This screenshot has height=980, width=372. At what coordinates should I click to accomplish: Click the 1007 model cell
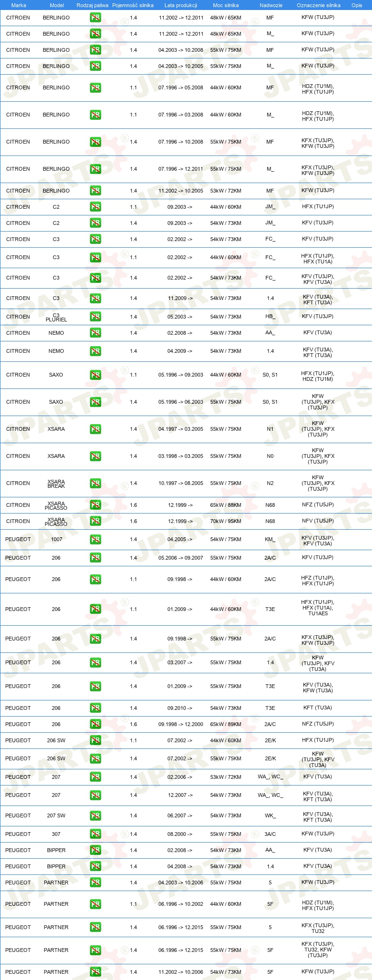pos(57,539)
